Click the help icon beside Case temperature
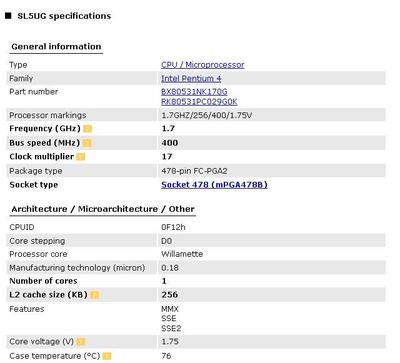This screenshot has width=400, height=363. [x=107, y=356]
